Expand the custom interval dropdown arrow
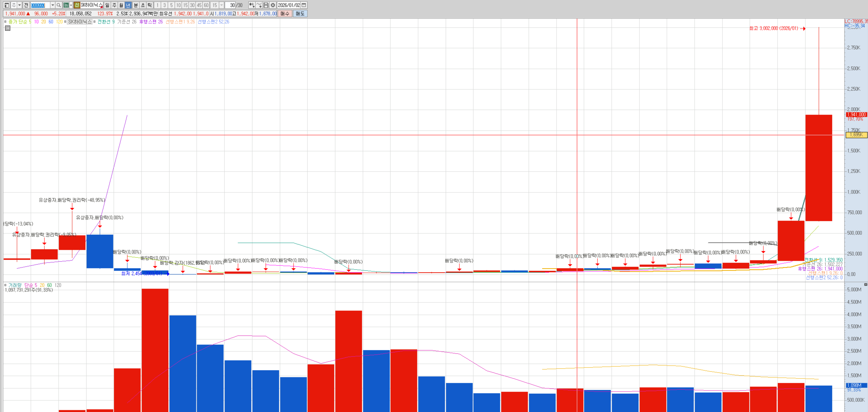Viewport: 868px width, 412px height. [221, 5]
